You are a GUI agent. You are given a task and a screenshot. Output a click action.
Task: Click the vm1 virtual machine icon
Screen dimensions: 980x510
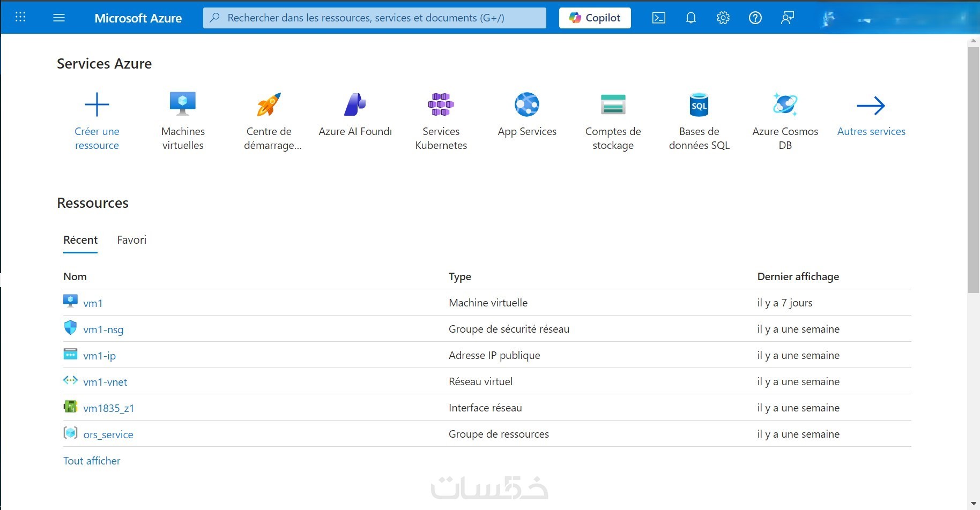[70, 301]
